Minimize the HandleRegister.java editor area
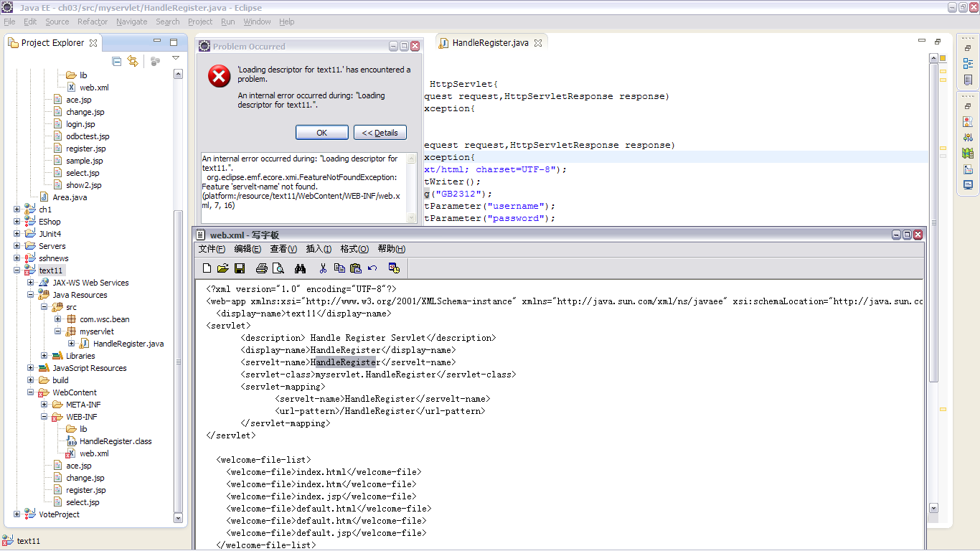This screenshot has width=980, height=551. pos(922,42)
